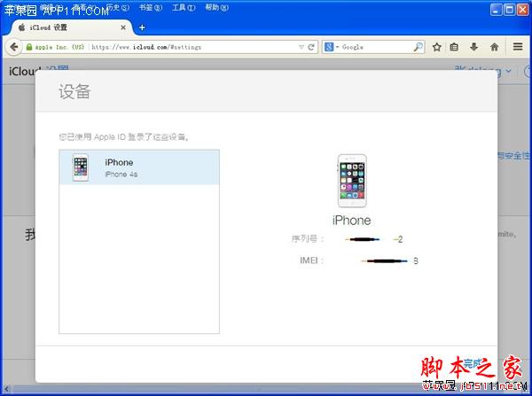Open the 工具 menu
532x396 pixels.
click(x=184, y=7)
